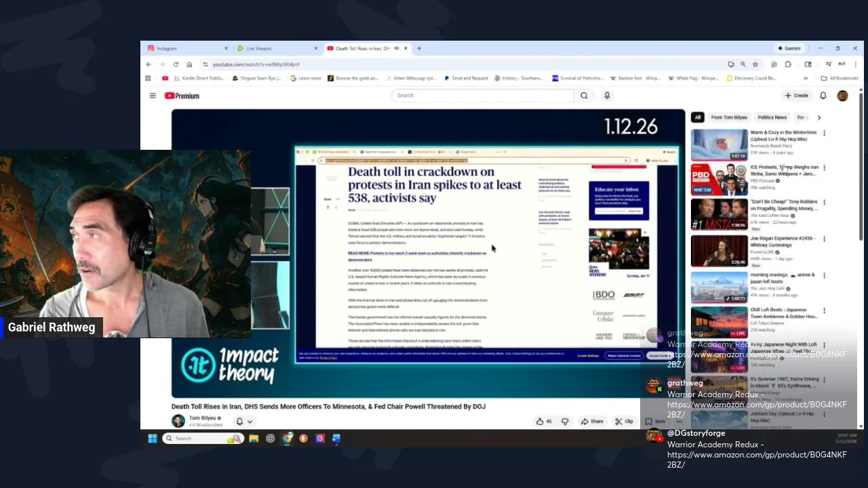Open morning cravings anime lofi video
The height and width of the screenshot is (488, 868).
pyautogui.click(x=719, y=287)
